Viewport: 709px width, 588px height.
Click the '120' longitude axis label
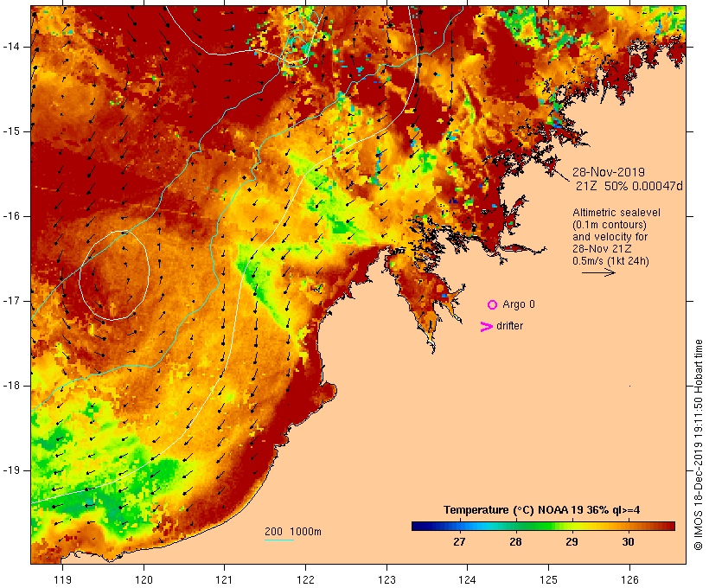144,580
